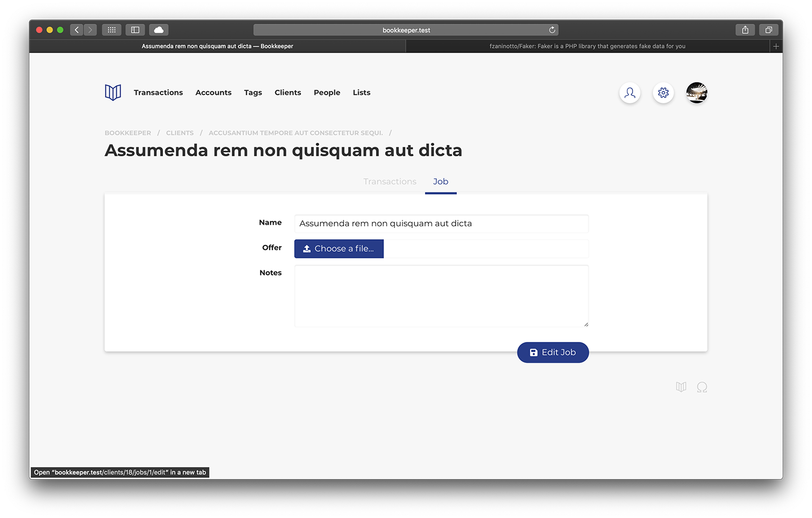Screen dimensions: 812x518
Task: Open Transactions in navigation menu
Action: [x=158, y=93]
